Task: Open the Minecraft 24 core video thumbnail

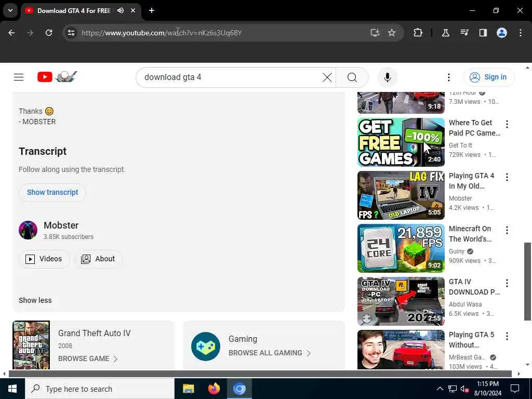Action: pos(401,248)
